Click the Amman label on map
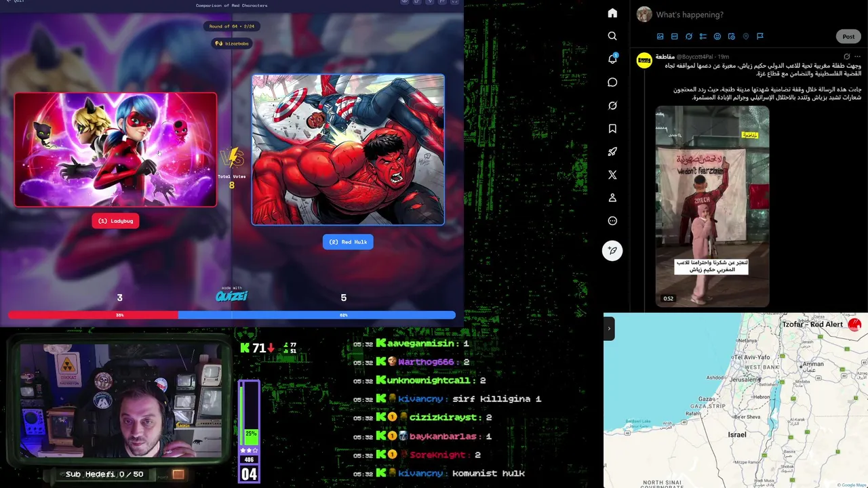 (812, 364)
